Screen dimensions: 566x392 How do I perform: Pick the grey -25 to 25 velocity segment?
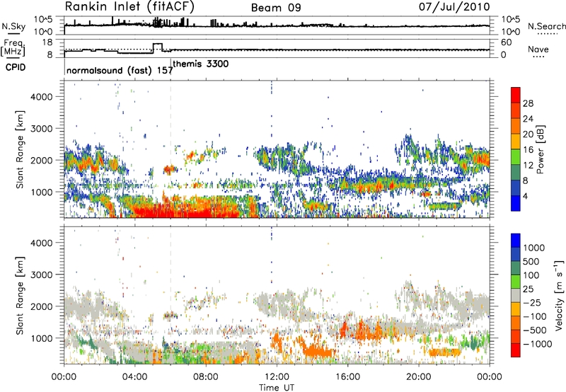516,295
